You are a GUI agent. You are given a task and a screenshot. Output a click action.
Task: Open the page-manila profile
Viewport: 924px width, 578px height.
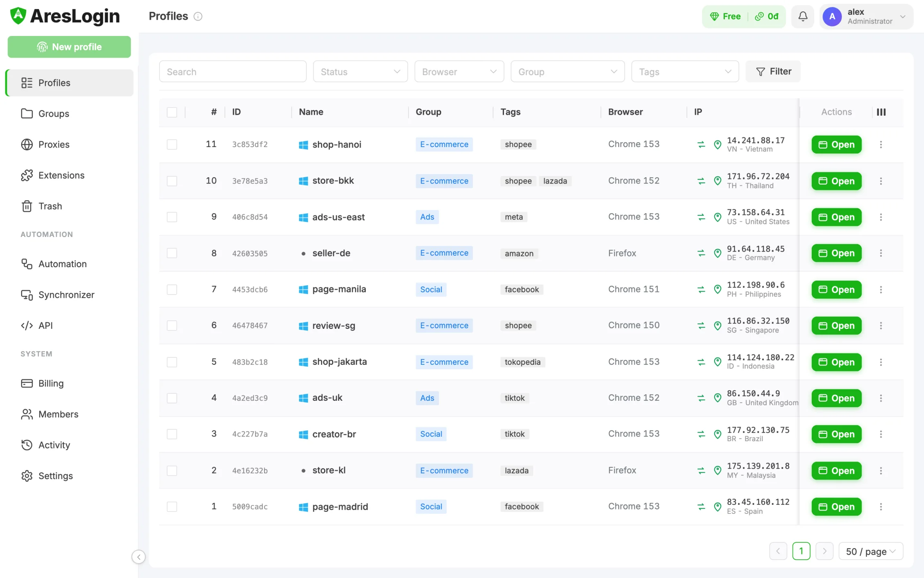(836, 290)
